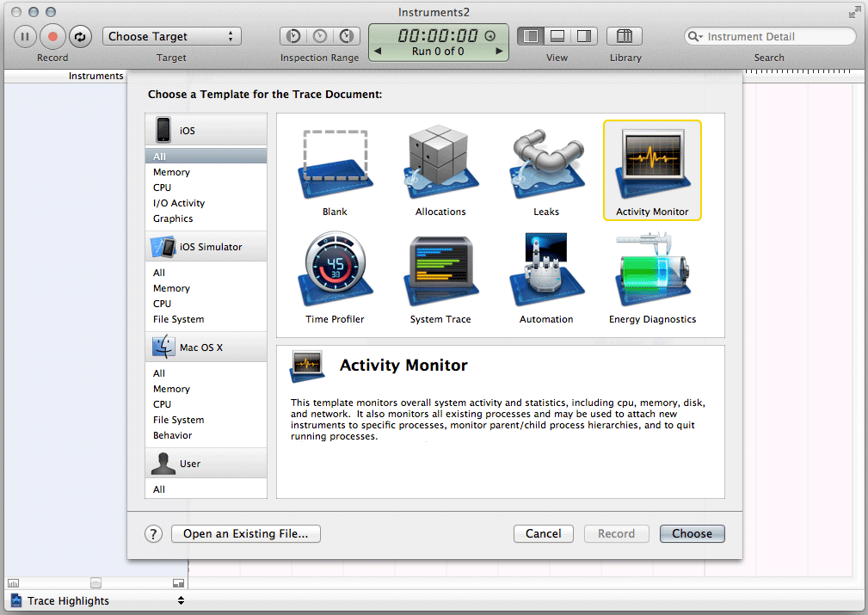The width and height of the screenshot is (868, 615).
Task: Toggle the right extended detail pane view
Action: click(584, 36)
